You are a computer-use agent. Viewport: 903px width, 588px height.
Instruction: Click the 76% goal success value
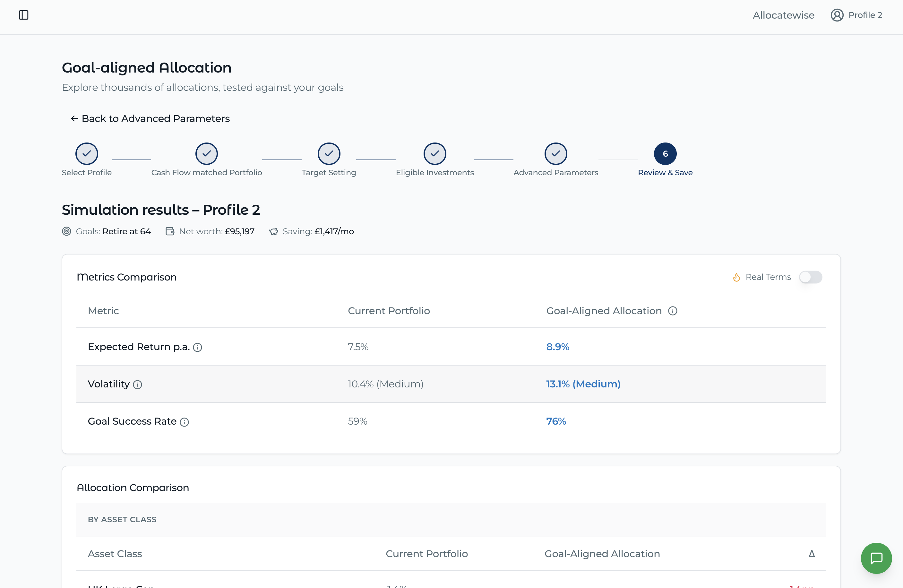click(x=556, y=421)
